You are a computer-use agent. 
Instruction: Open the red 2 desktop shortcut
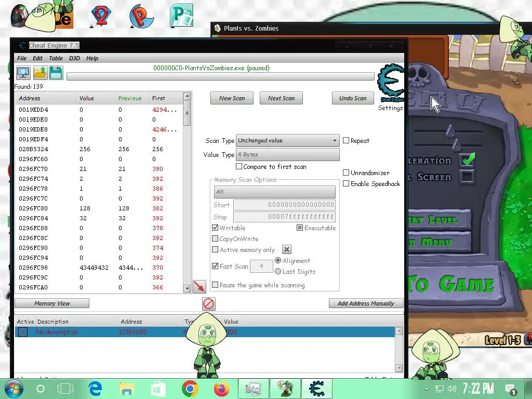101,15
